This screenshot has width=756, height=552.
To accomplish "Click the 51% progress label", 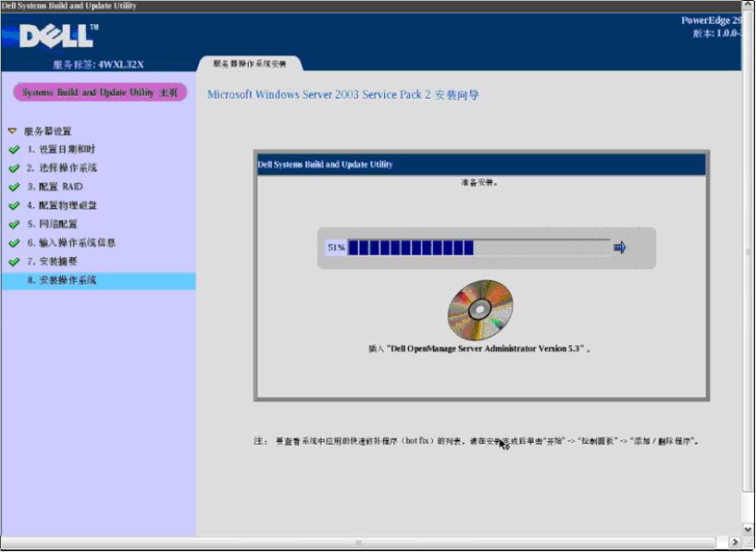I will point(336,248).
